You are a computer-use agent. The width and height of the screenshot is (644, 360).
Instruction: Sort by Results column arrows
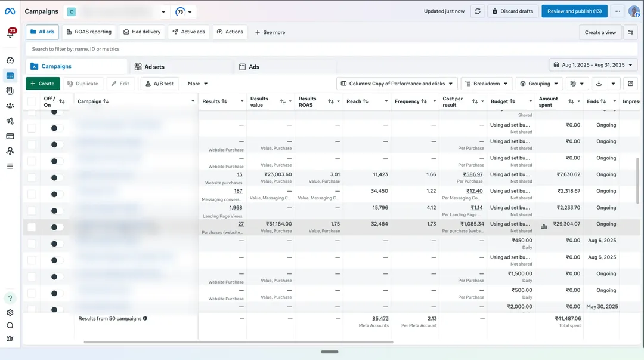225,101
